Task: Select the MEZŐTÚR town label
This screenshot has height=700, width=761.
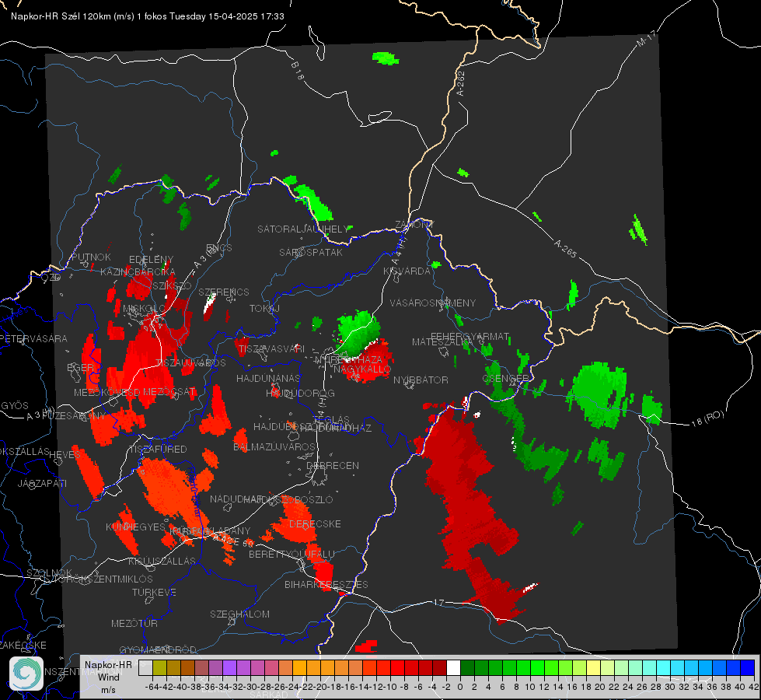Action: (x=134, y=623)
